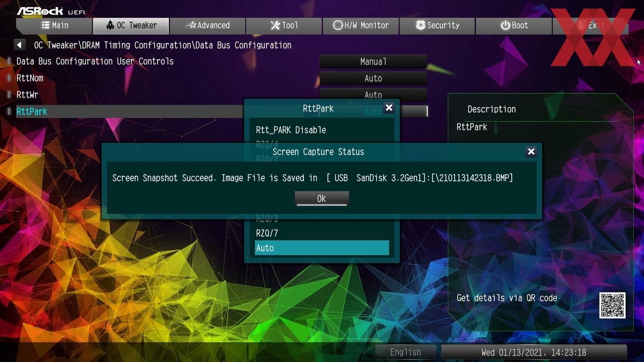
Task: Click the Description panel heading
Action: 492,109
